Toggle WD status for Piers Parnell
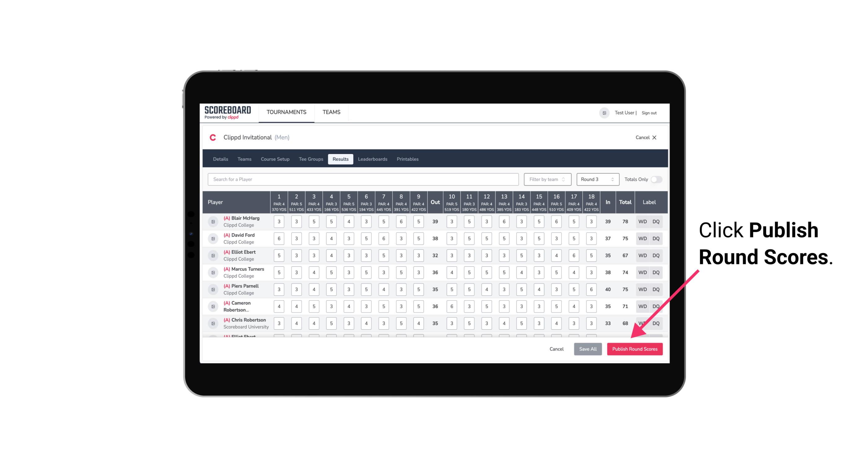The image size is (868, 467). point(641,289)
